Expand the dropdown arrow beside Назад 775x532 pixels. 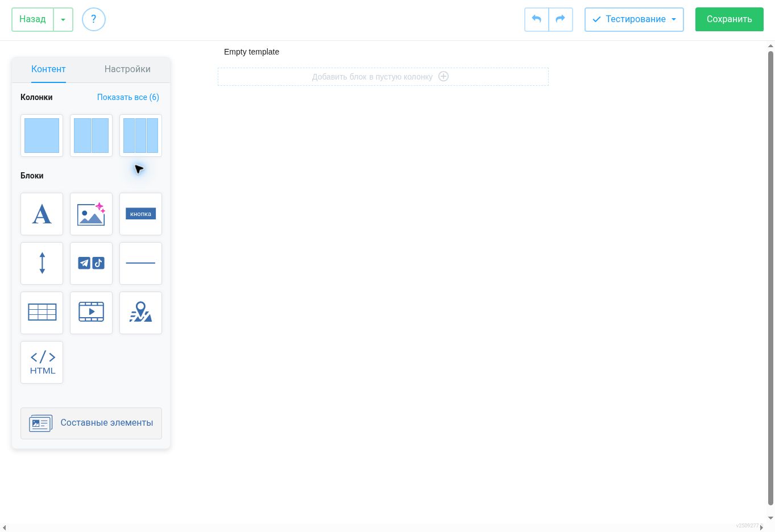pyautogui.click(x=63, y=19)
